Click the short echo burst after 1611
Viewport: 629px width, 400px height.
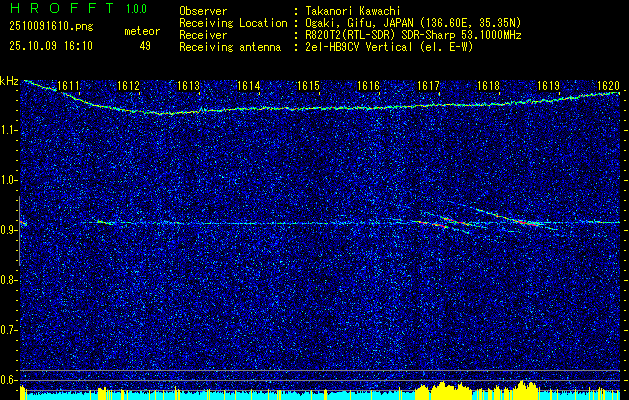106,222
